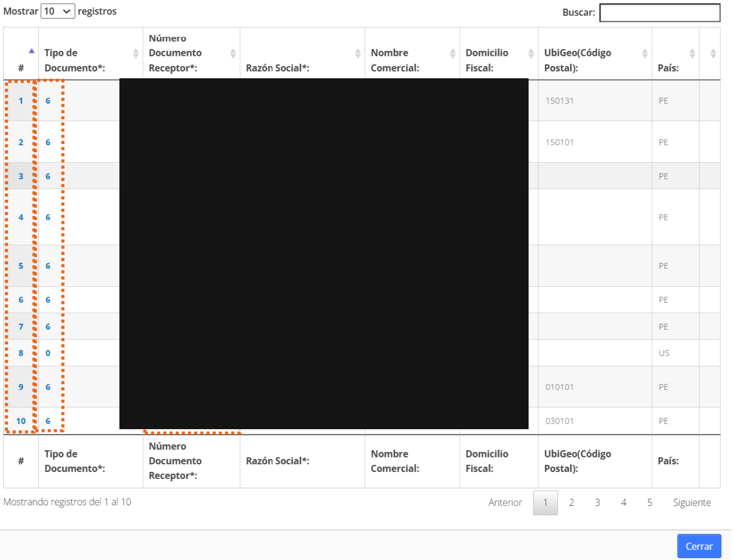Click country code US in row 8

664,353
